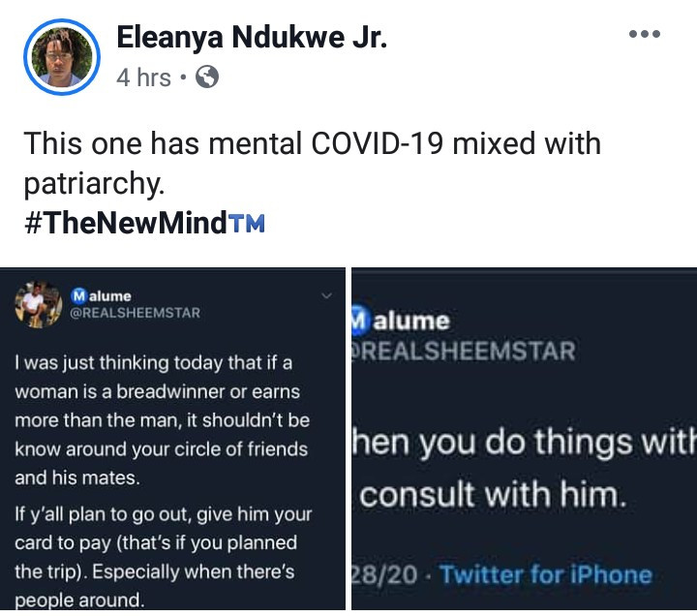697x616 pixels.
Task: Click the blue TM mark after the hashtag
Action: tap(247, 224)
